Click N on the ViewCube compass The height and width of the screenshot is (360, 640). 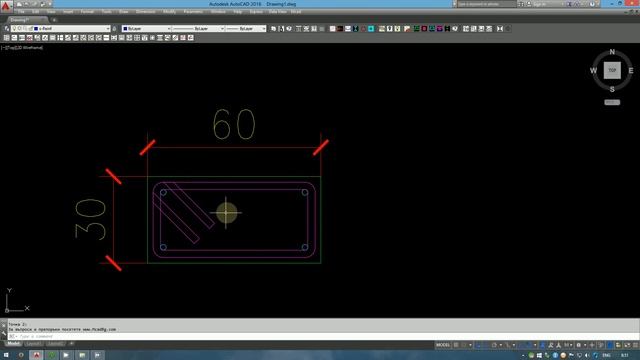tap(612, 52)
